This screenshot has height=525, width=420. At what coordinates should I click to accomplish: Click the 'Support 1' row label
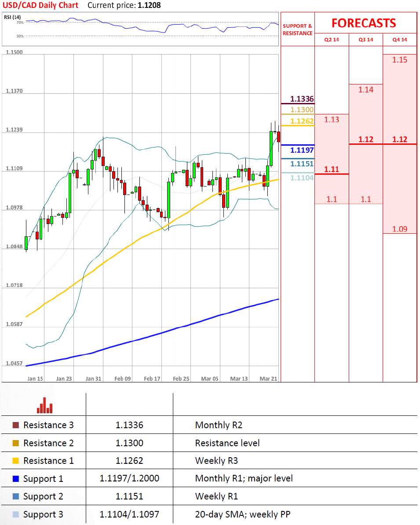click(x=43, y=479)
